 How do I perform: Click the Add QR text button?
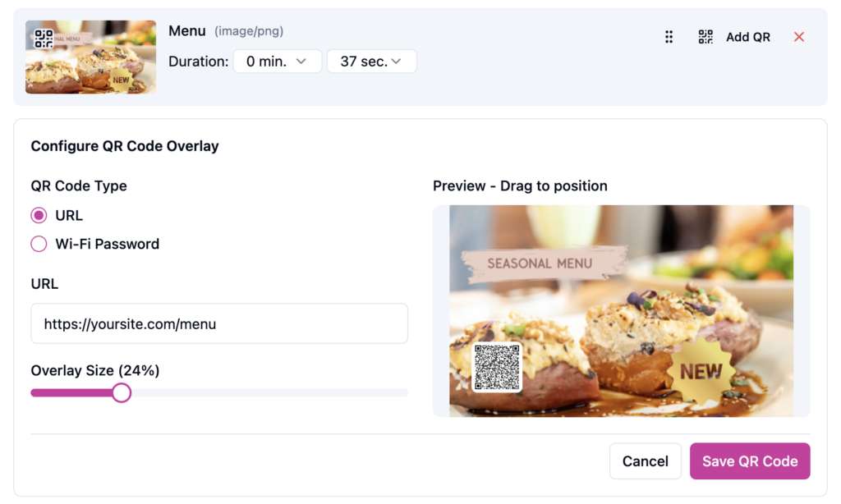point(747,37)
